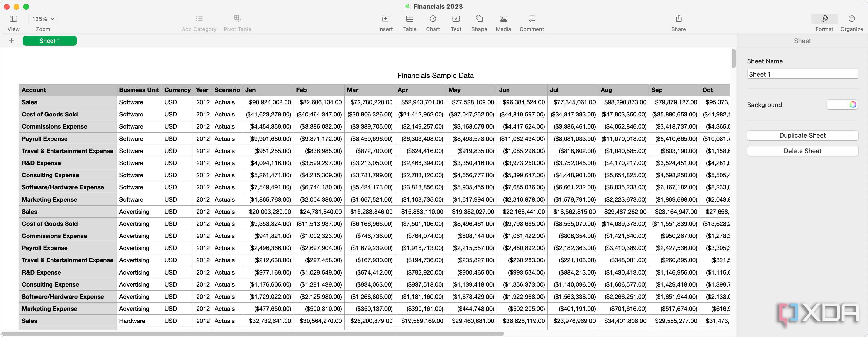Click the Add Category icon

tap(199, 19)
